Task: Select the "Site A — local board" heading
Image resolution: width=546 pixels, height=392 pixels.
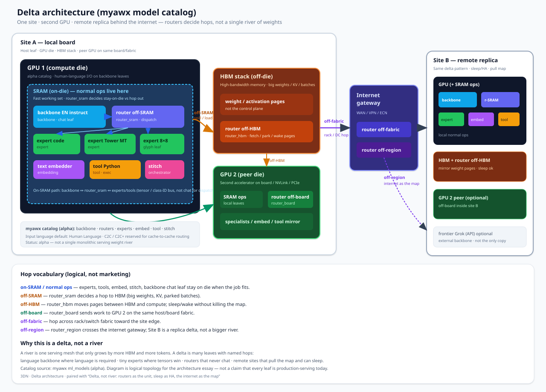Action: coord(48,43)
